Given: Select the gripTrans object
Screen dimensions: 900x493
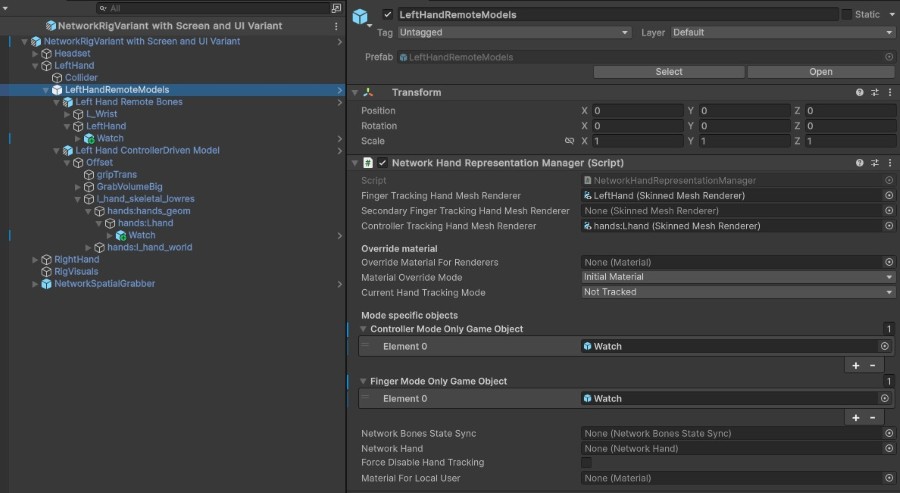Looking at the screenshot, I should click(x=117, y=174).
